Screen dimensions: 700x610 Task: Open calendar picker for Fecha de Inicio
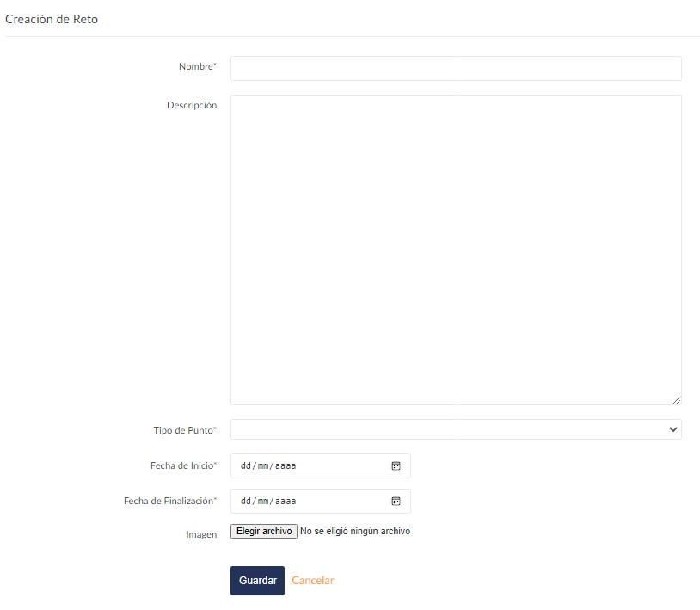pos(396,465)
